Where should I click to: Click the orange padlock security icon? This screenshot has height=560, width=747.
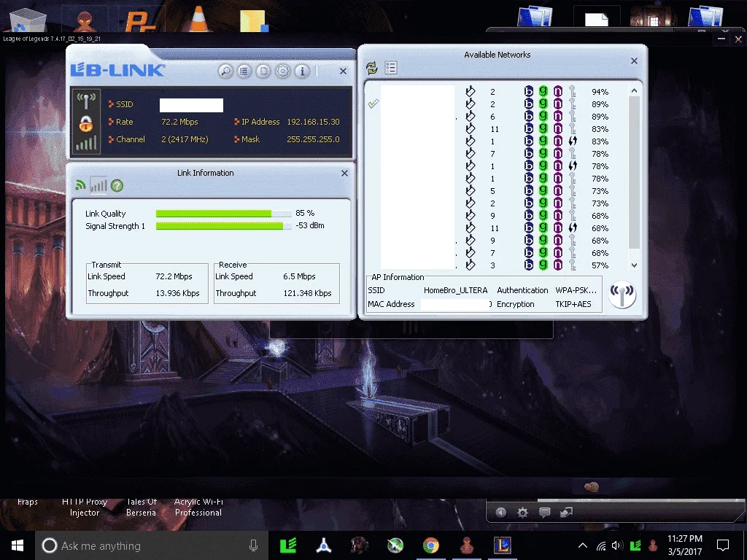[x=86, y=124]
